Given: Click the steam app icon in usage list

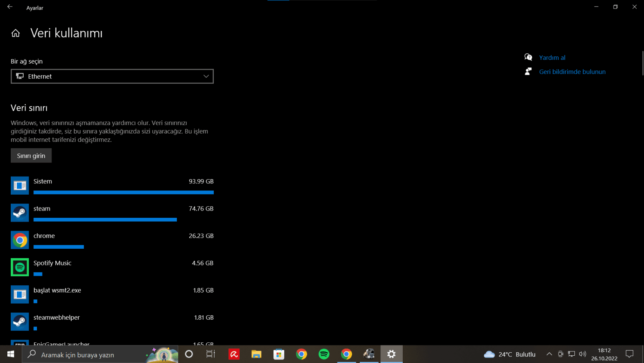Looking at the screenshot, I should click(20, 213).
